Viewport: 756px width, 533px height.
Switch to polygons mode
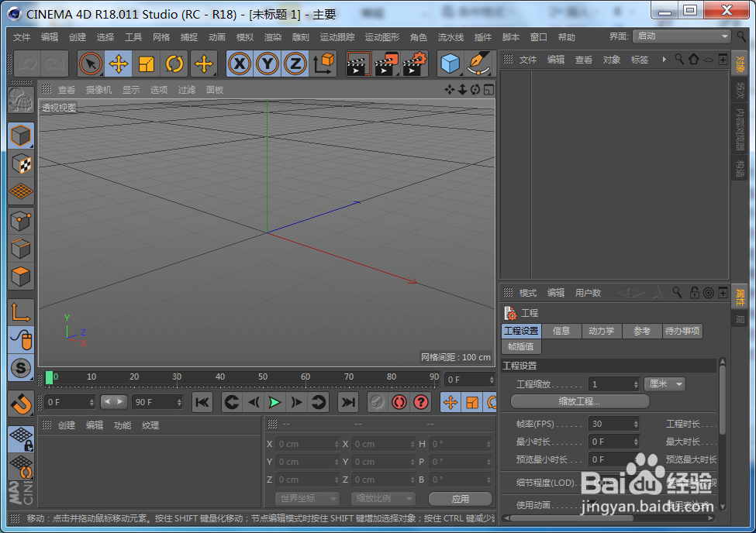[21, 277]
